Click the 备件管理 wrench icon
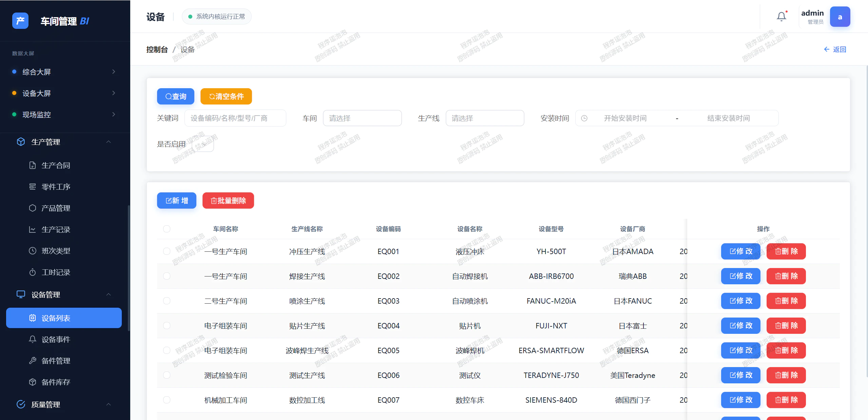868x420 pixels. point(33,361)
